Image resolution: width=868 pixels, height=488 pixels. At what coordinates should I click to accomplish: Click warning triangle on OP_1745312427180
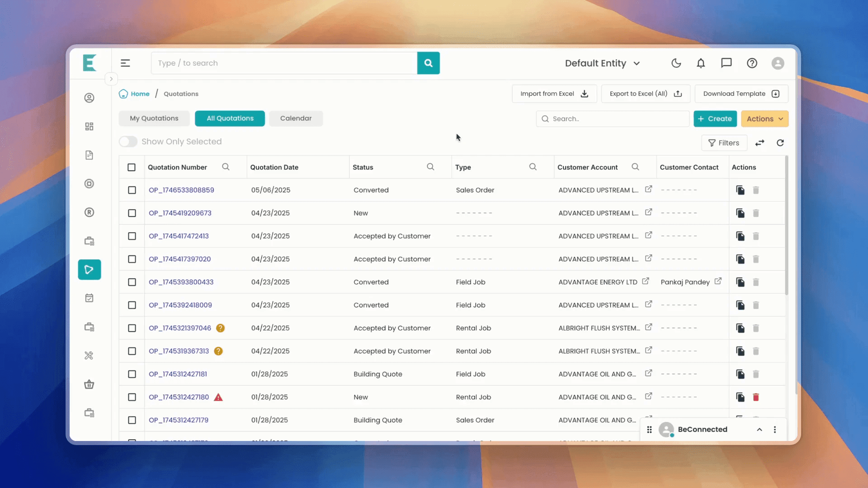point(218,397)
